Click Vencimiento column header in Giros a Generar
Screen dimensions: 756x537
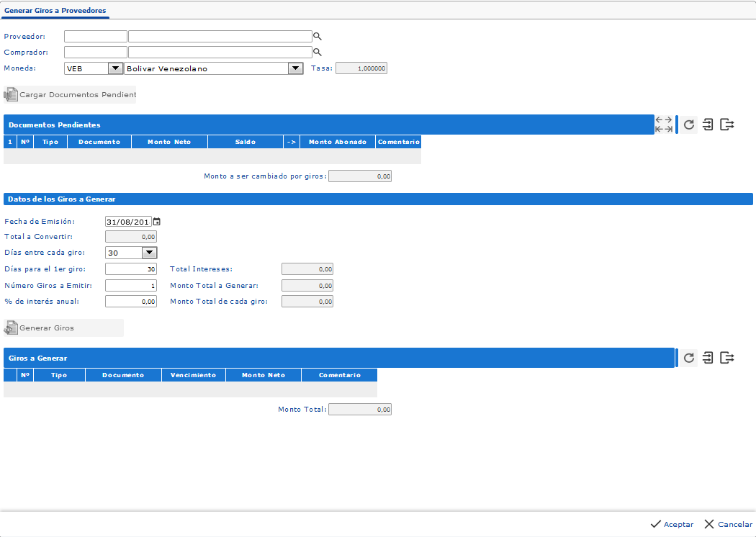[x=194, y=375]
